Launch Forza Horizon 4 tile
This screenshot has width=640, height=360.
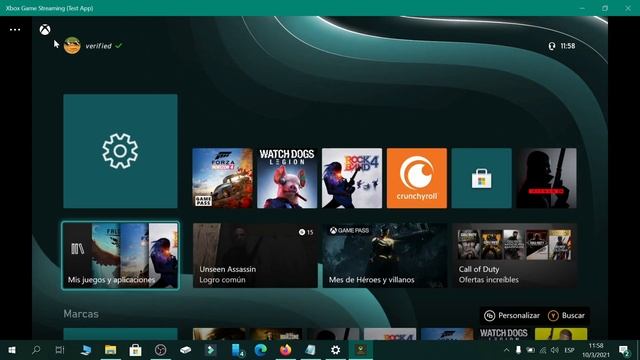point(222,178)
